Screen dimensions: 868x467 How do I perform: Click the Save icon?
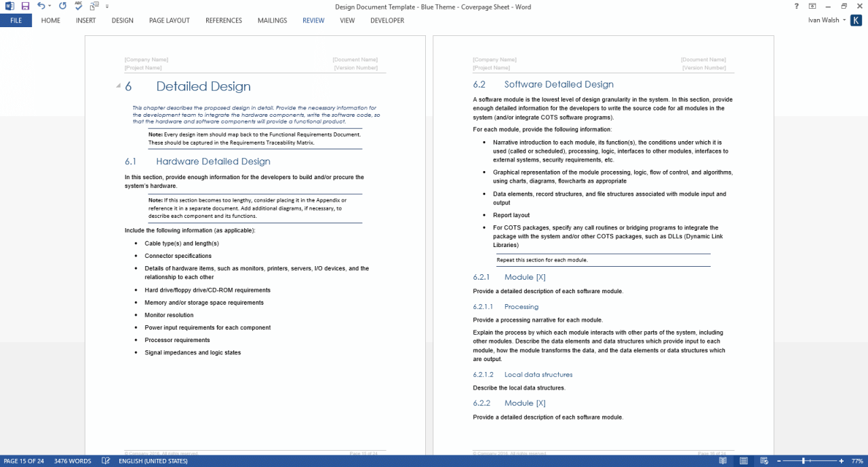click(x=24, y=5)
